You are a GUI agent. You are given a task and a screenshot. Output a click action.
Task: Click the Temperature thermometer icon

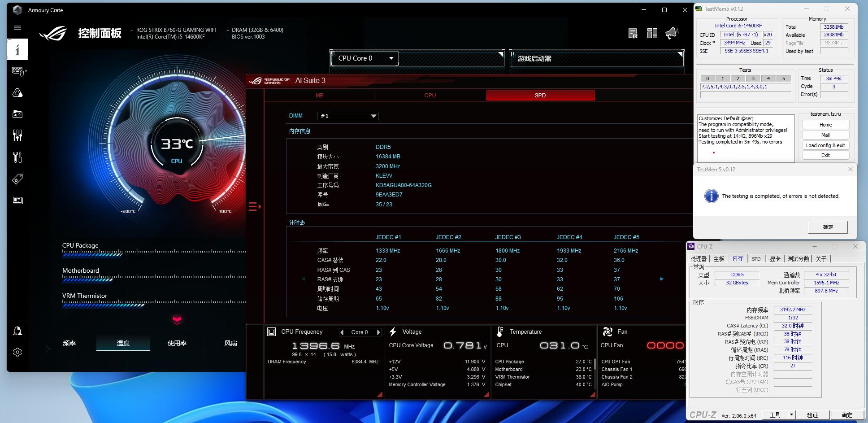click(500, 331)
